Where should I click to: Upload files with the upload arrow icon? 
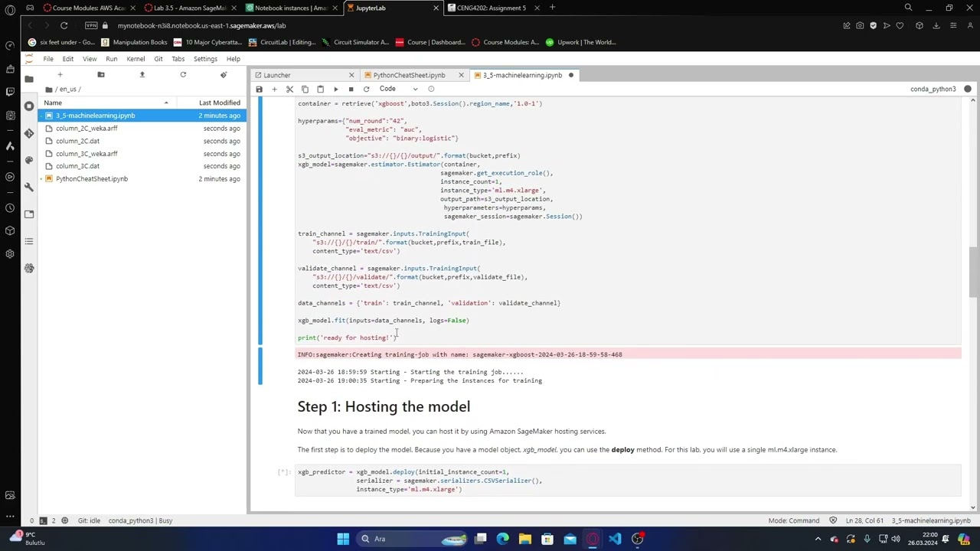coord(142,74)
